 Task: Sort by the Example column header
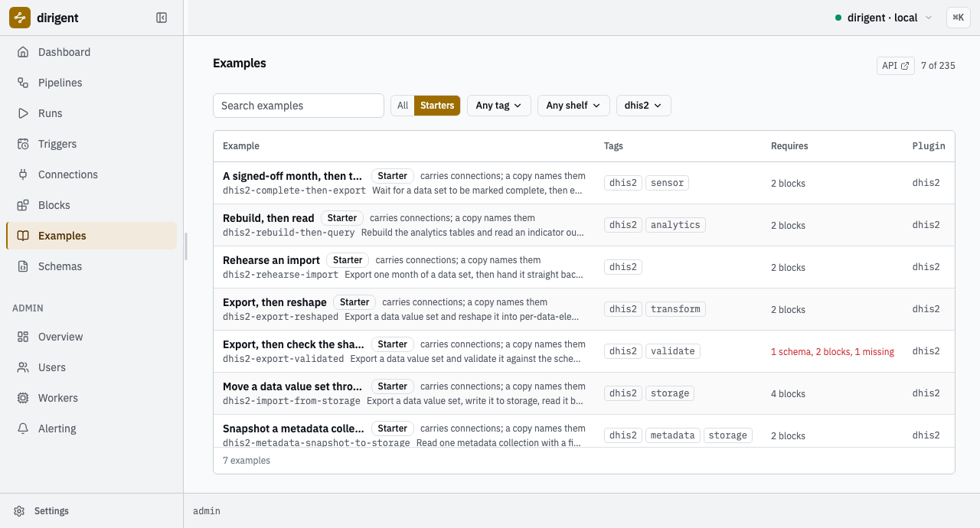tap(241, 146)
